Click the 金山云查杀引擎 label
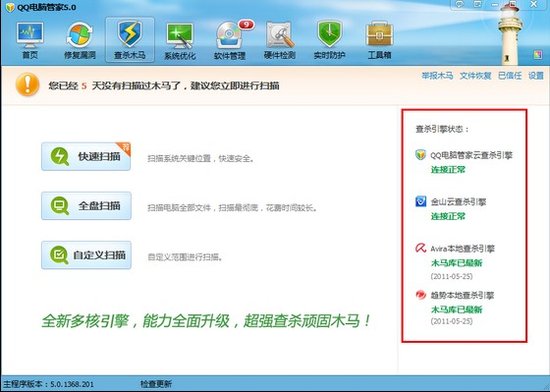This screenshot has height=392, width=550. pyautogui.click(x=458, y=202)
